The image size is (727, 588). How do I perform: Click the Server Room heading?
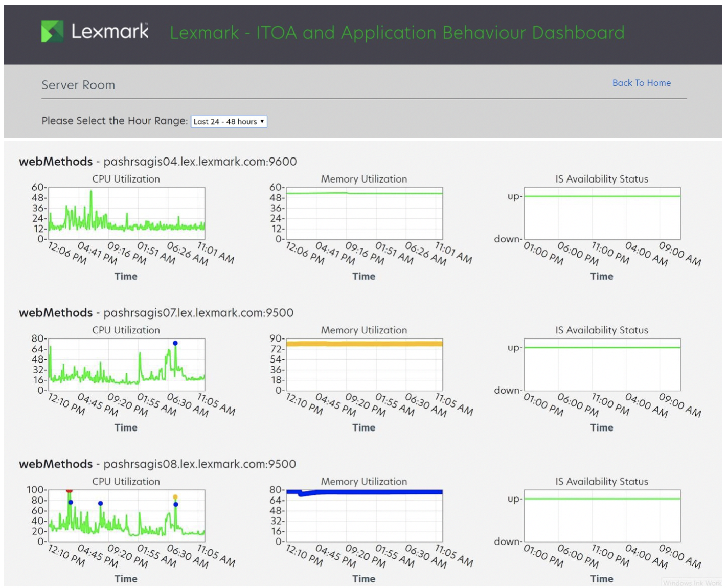[78, 85]
